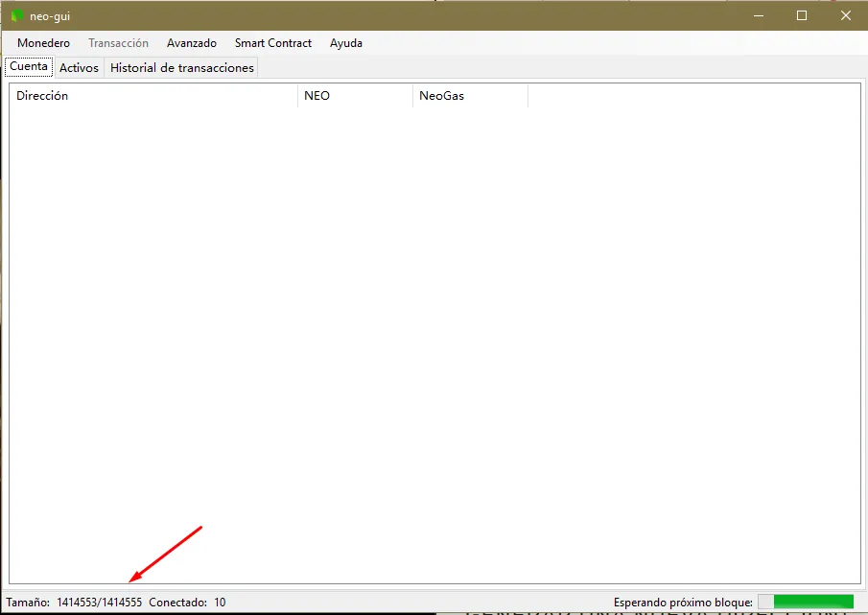Switch to the Cuenta tab
868x615 pixels.
29,66
